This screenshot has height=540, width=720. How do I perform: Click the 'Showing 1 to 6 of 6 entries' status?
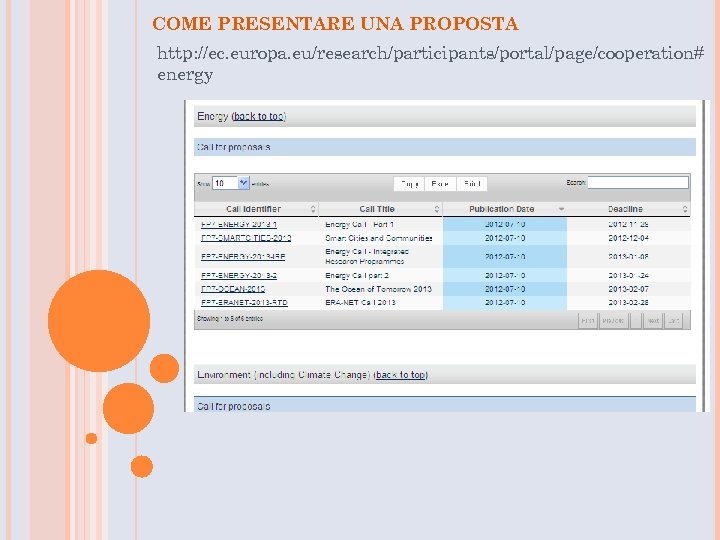click(230, 318)
